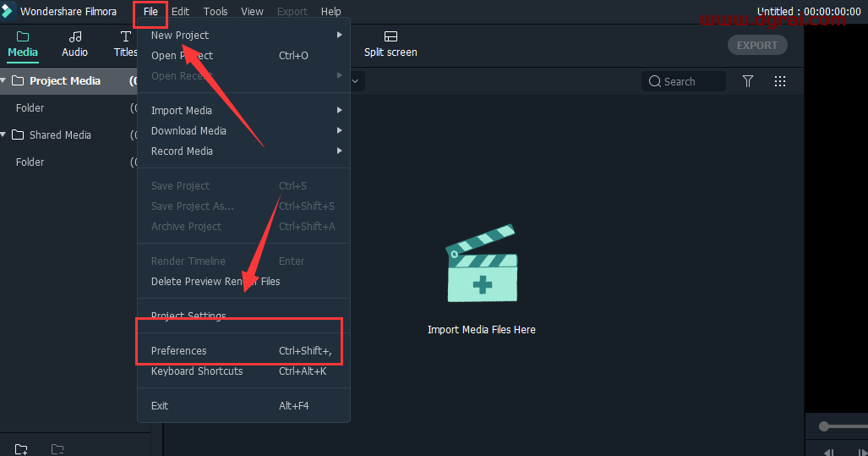
Task: Open the Media tab
Action: click(x=23, y=44)
